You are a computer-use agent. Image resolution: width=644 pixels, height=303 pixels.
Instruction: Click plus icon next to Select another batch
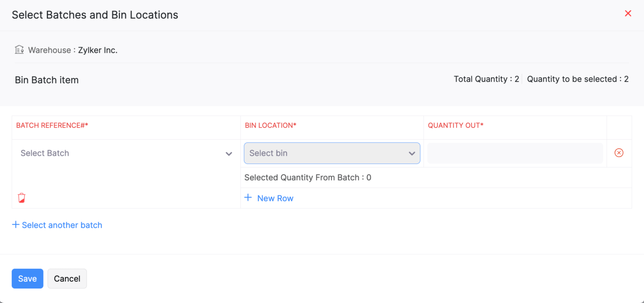(15, 224)
